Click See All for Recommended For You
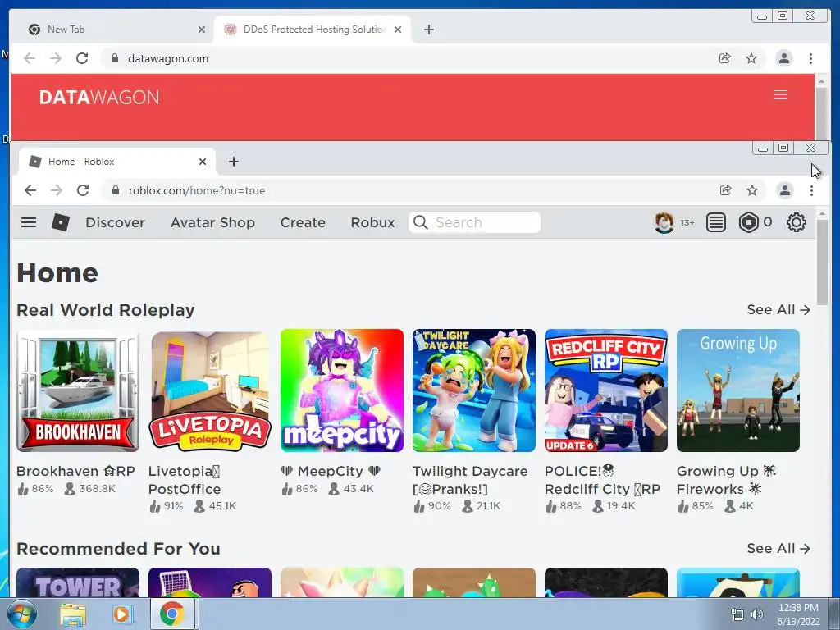The width and height of the screenshot is (840, 630). [x=778, y=549]
